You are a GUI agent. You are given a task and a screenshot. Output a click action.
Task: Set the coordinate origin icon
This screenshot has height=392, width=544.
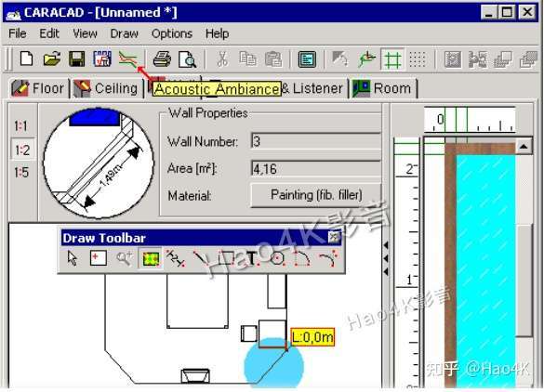pos(366,59)
